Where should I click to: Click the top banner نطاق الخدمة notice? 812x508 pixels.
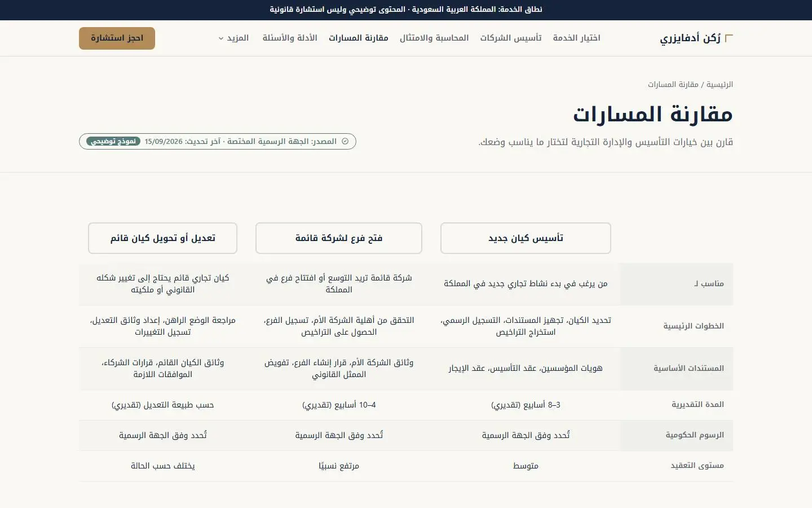pyautogui.click(x=406, y=10)
